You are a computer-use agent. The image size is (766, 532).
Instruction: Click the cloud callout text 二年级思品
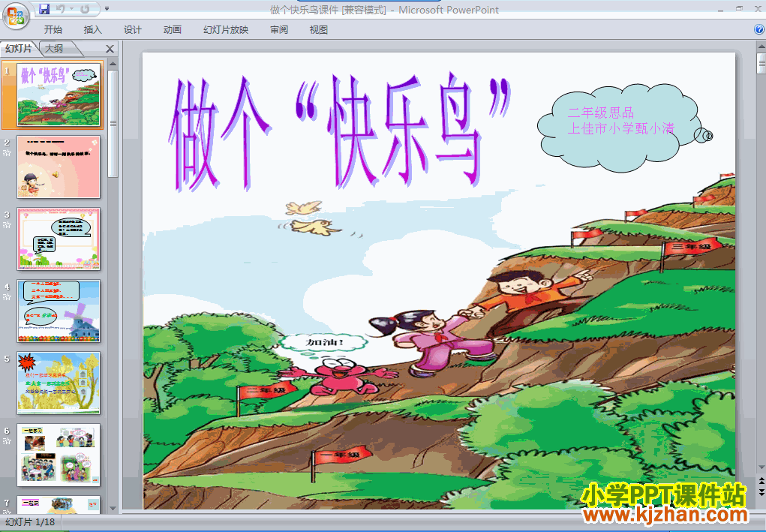[601, 113]
